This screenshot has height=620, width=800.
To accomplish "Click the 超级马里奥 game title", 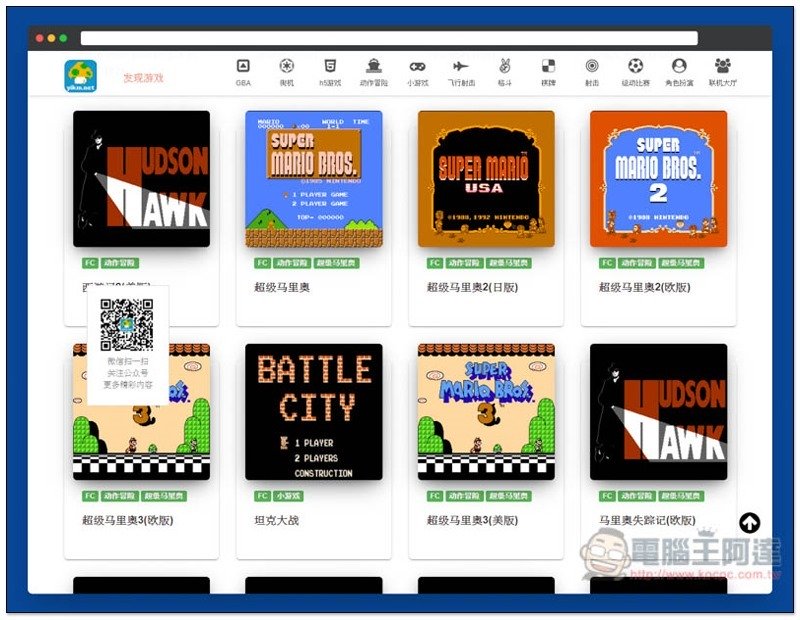I will (282, 287).
